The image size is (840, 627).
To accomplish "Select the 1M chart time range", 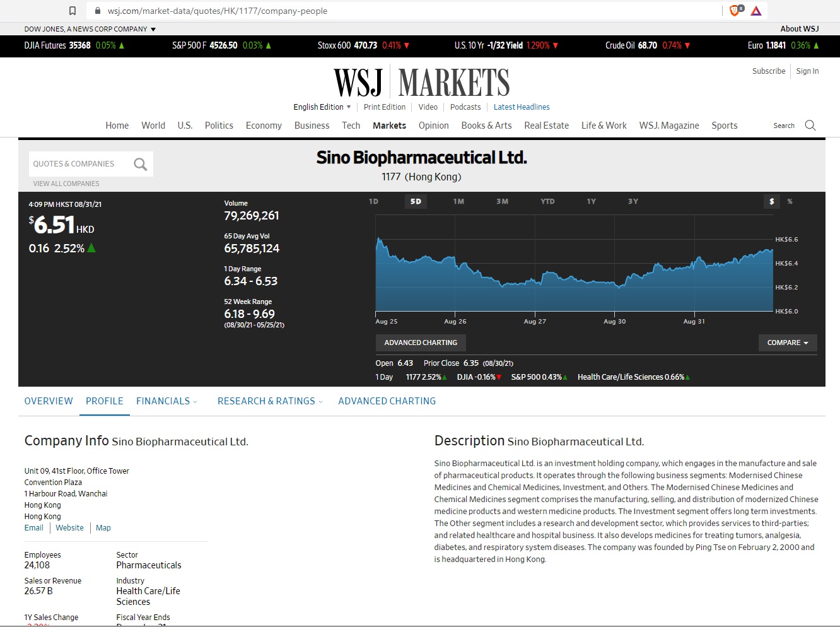I will [458, 201].
